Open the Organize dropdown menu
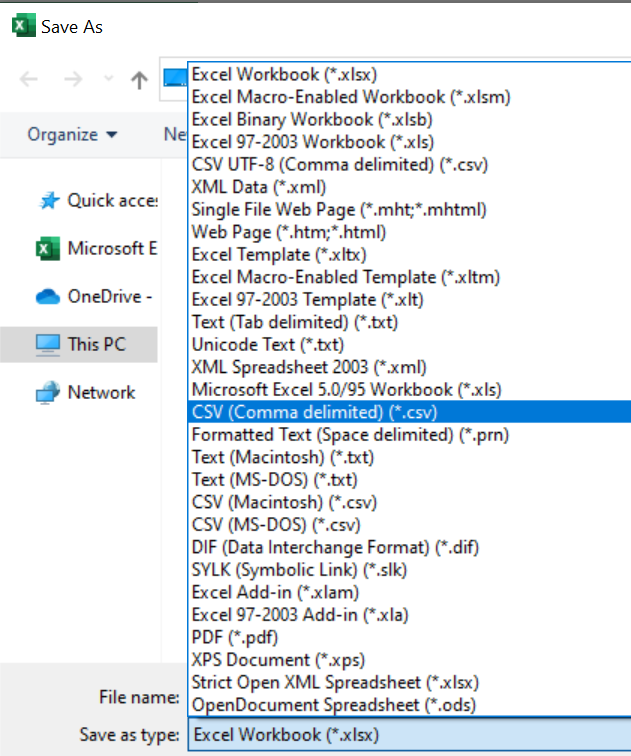Screen dimensions: 631x756 (72, 134)
